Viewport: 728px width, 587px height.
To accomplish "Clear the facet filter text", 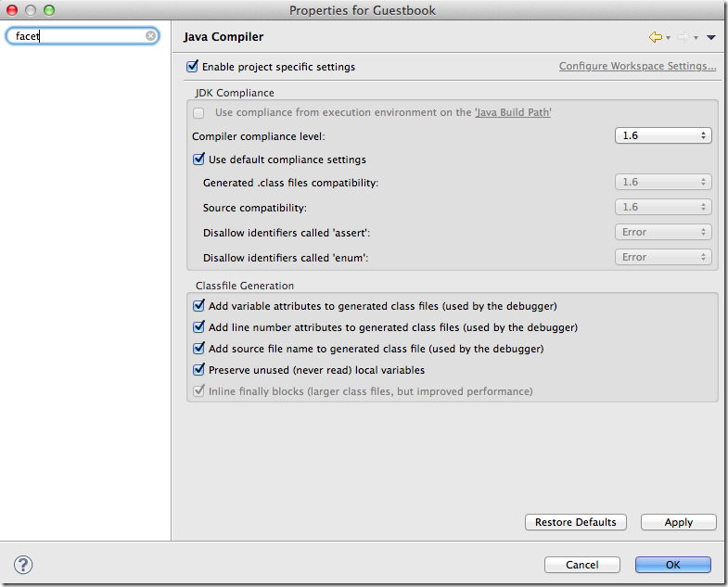I will 150,36.
